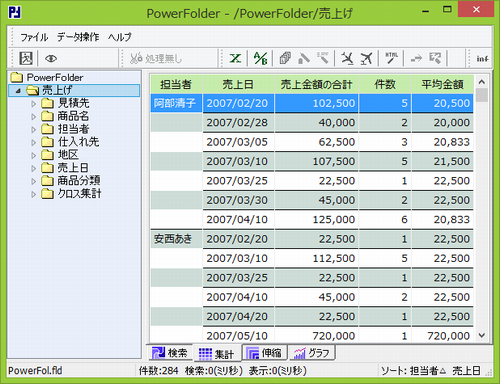Click the grayed pencil edit icon
Viewport: 500px width, 384px height.
(304, 59)
